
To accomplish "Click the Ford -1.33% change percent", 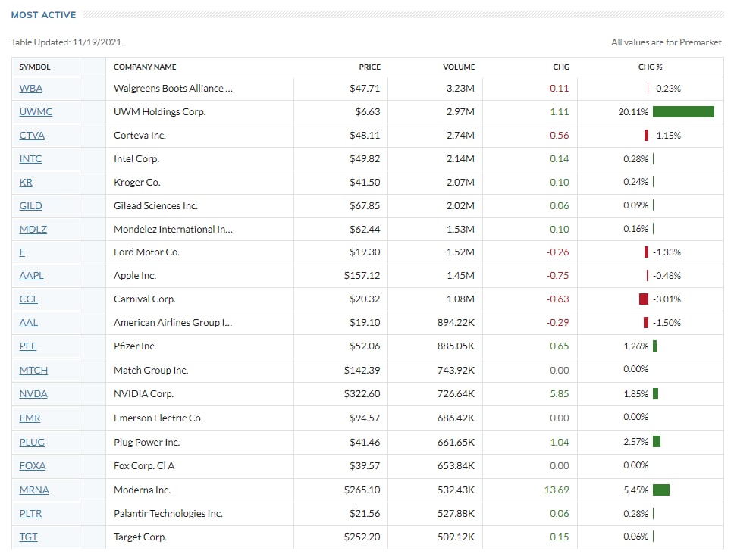I will click(667, 252).
